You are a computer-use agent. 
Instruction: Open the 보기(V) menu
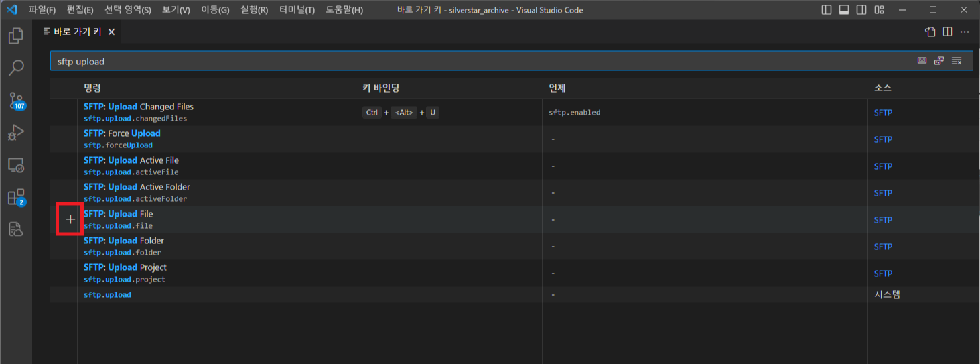176,10
